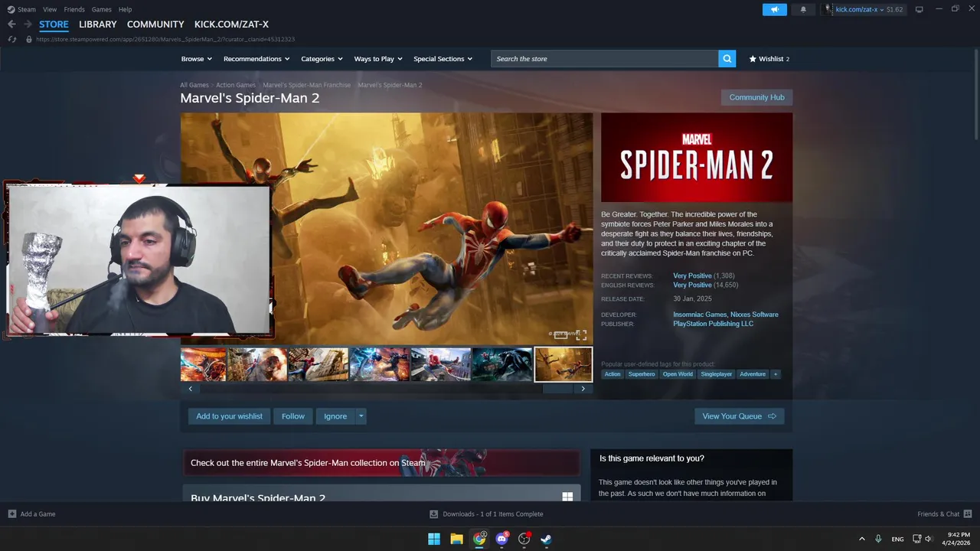Open the notifications bell

point(803,9)
